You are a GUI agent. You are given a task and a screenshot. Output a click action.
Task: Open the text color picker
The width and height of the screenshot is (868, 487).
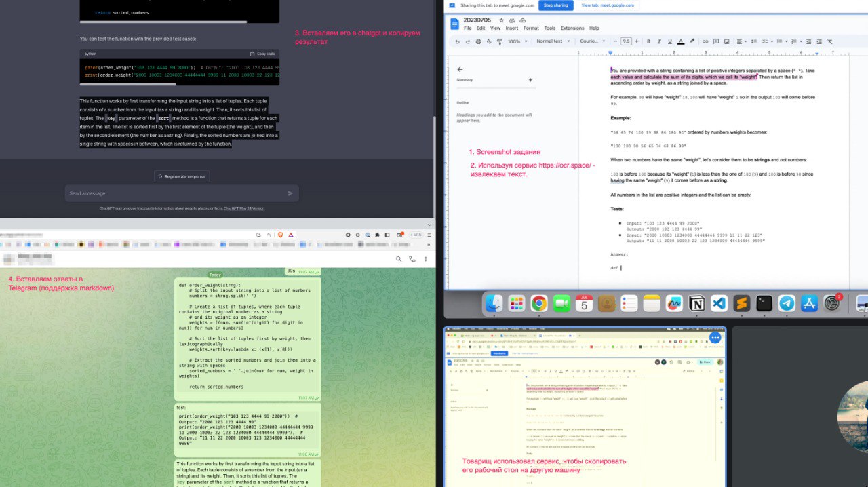click(x=681, y=41)
